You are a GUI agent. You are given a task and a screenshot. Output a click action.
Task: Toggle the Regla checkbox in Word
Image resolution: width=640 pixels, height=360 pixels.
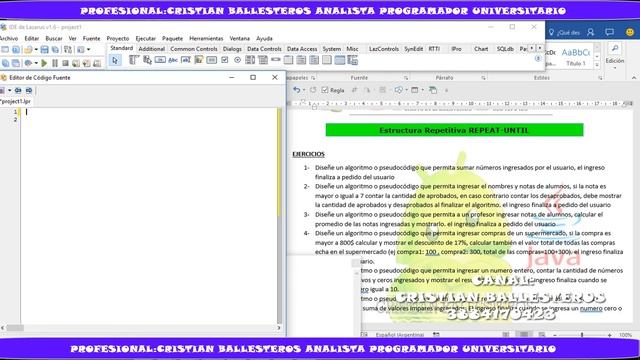point(325,90)
